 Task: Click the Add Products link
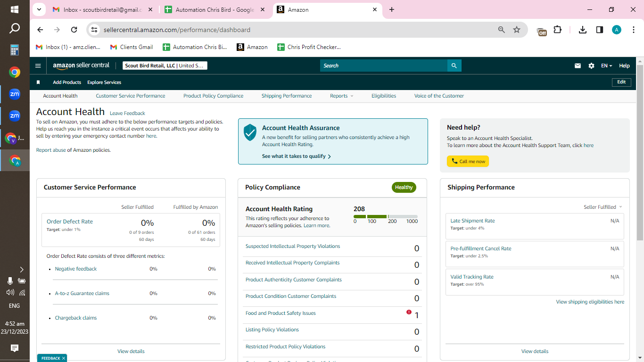coord(67,82)
